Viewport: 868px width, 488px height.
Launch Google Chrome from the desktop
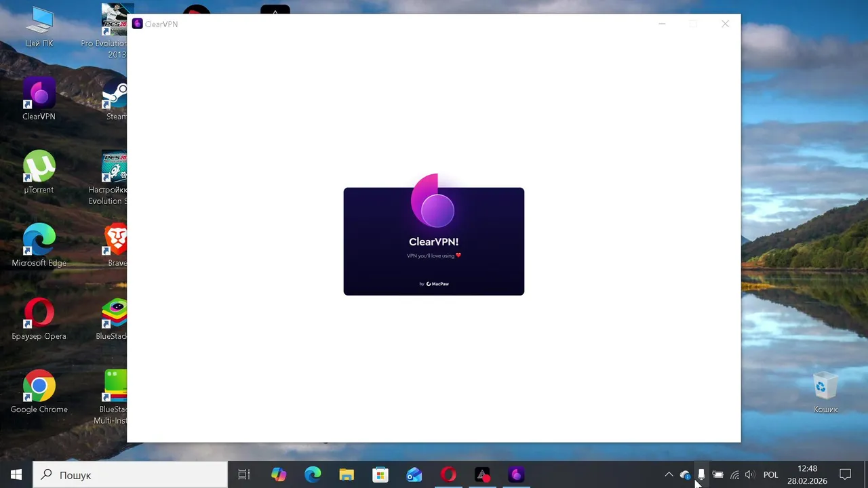click(x=39, y=392)
